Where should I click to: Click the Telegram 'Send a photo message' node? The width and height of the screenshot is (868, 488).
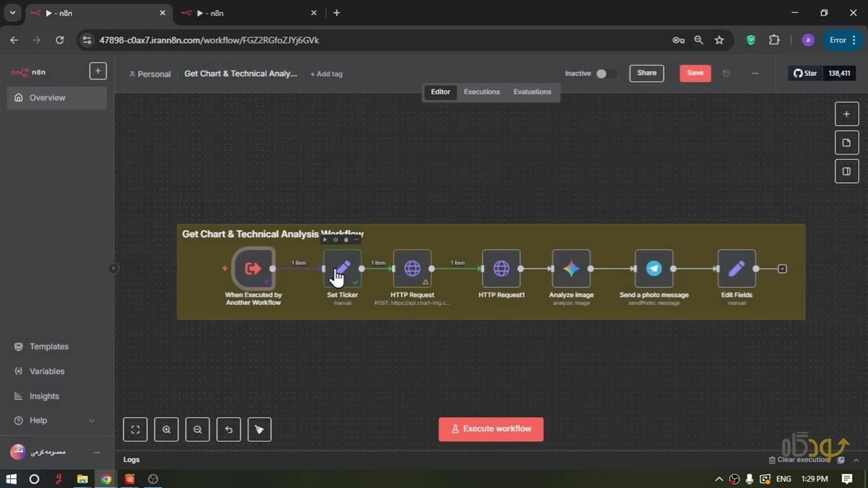point(654,268)
